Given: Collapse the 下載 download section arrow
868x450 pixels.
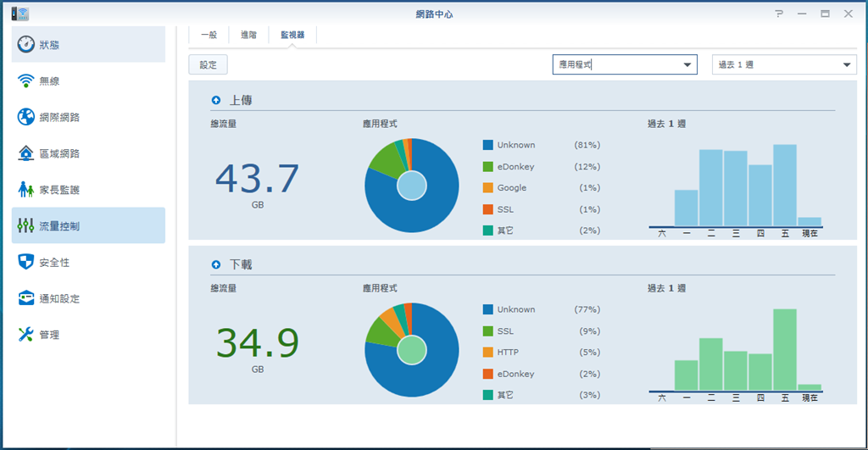Looking at the screenshot, I should (x=216, y=264).
